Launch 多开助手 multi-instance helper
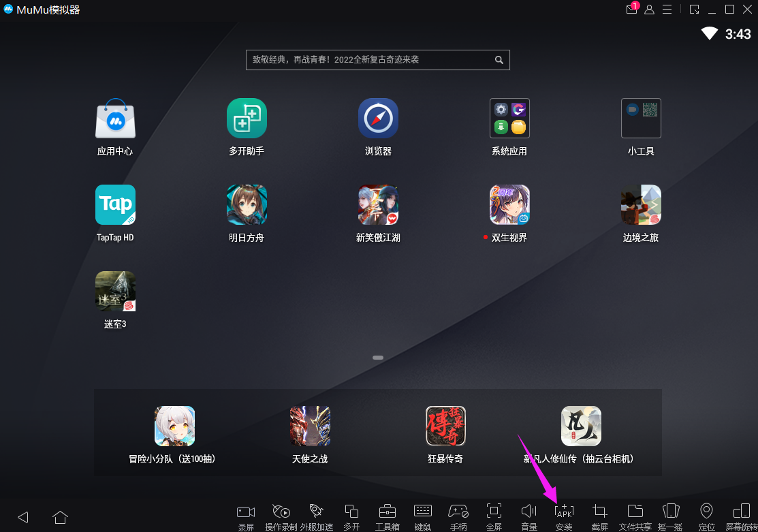Screen dimensions: 758x532 pyautogui.click(x=247, y=119)
